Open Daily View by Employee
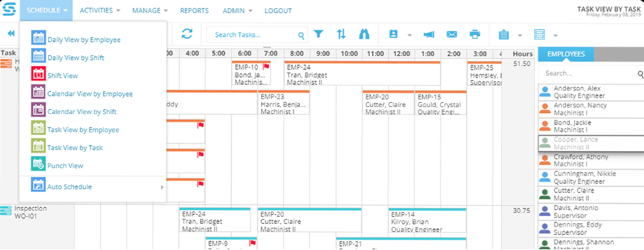This screenshot has width=644, height=250. 76,39
